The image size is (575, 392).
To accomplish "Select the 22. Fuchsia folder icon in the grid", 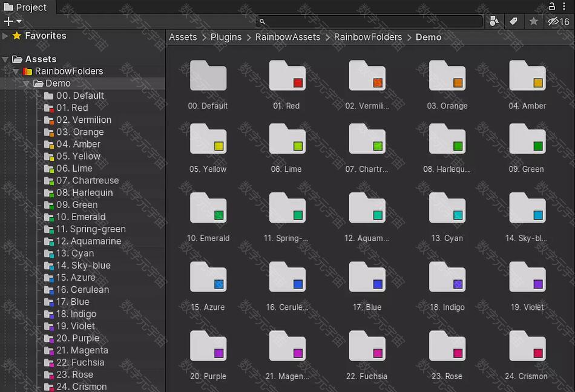I will (x=367, y=347).
